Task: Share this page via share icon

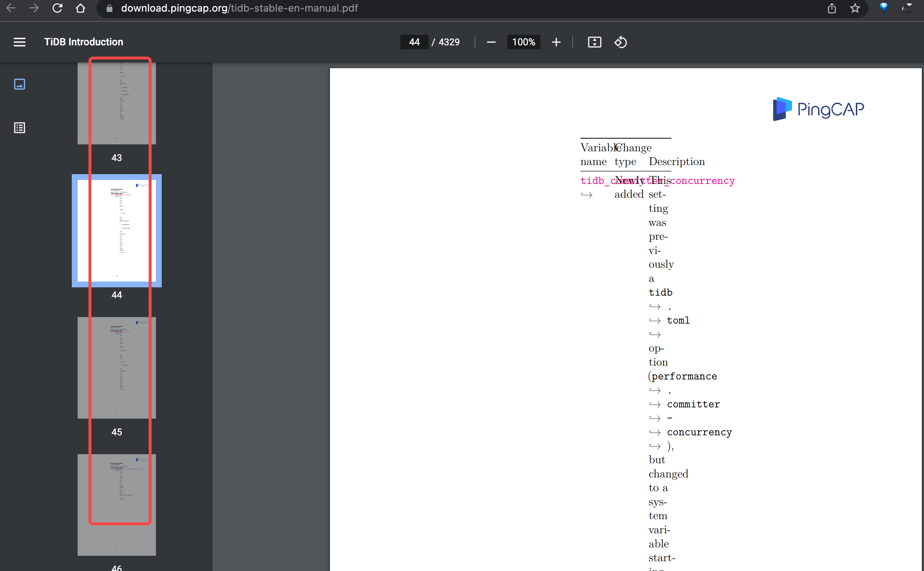Action: click(x=832, y=8)
